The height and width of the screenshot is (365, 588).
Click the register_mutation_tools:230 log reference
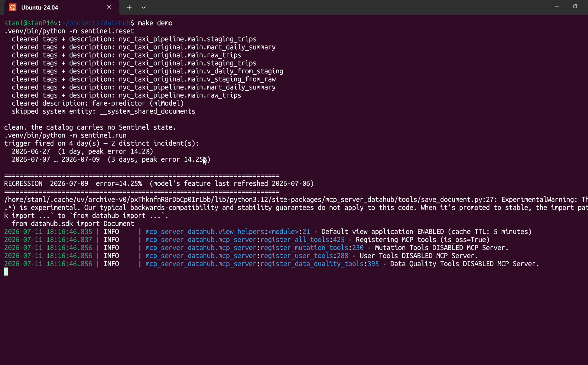click(312, 248)
